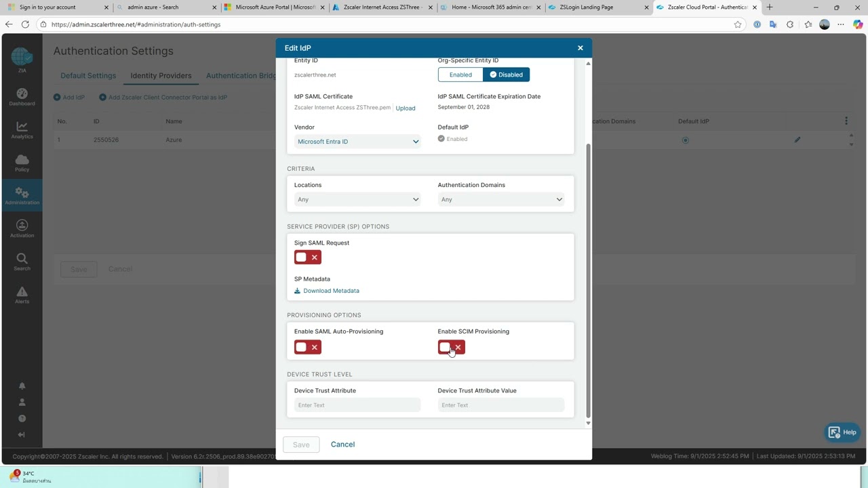Switch to the Default Settings tab
Screen dimensions: 868x488
tap(88, 76)
